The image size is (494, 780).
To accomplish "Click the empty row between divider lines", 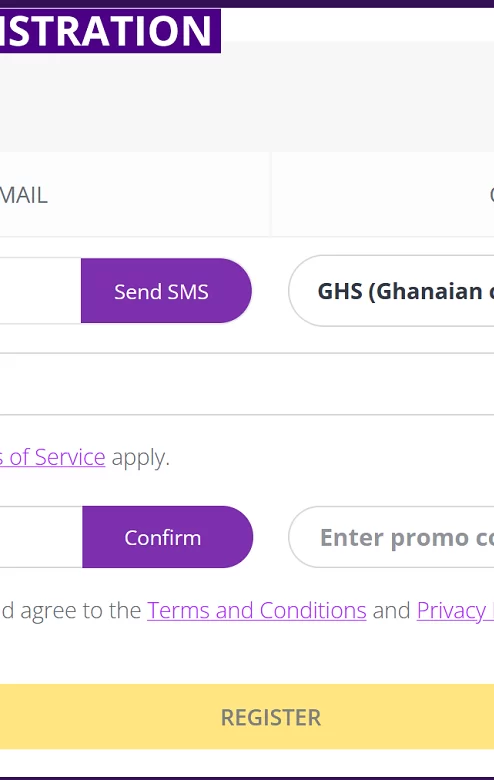I will coord(247,384).
